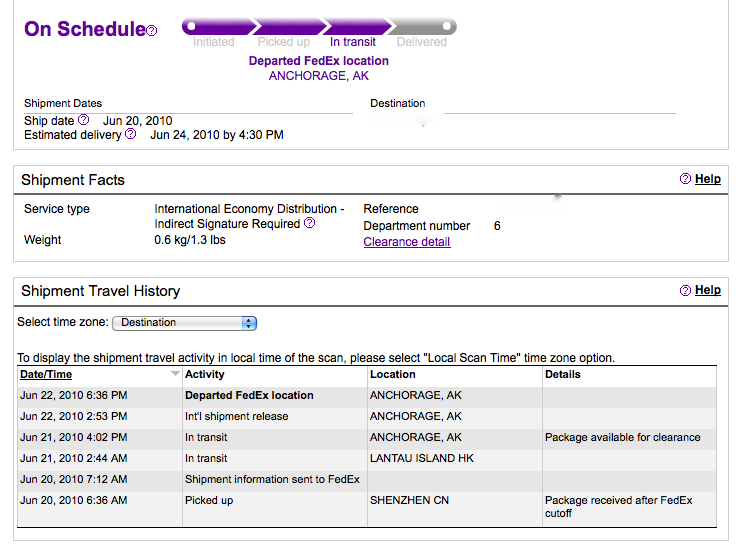The image size is (737, 549).
Task: Open the Clearance detail link
Action: [x=407, y=242]
